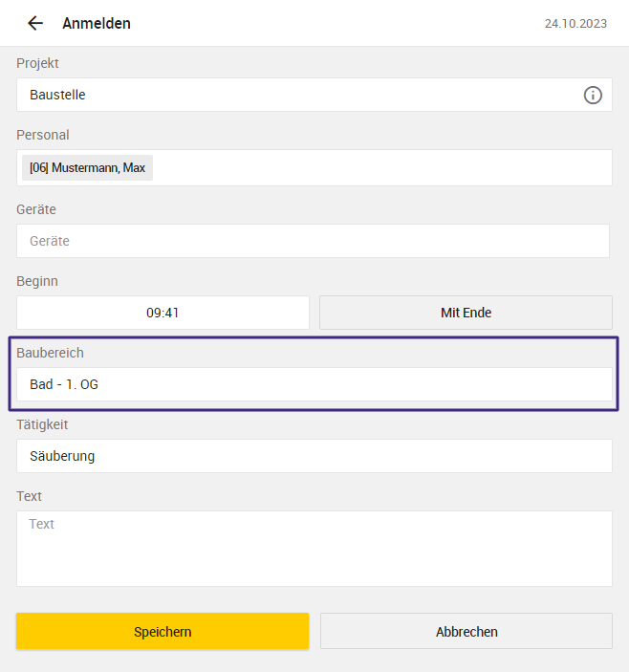Screen dimensions: 629x672
Task: Click the Tätigkeit field label
Action: pyautogui.click(x=42, y=424)
